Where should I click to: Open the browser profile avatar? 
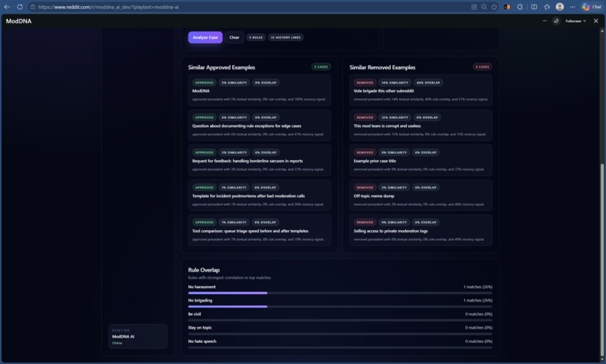point(559,7)
